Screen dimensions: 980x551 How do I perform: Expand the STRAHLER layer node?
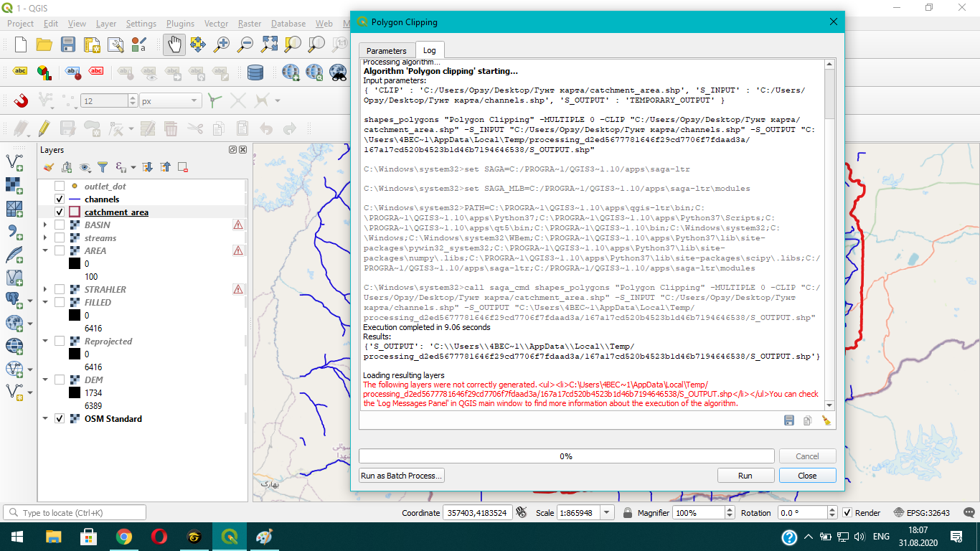point(45,290)
